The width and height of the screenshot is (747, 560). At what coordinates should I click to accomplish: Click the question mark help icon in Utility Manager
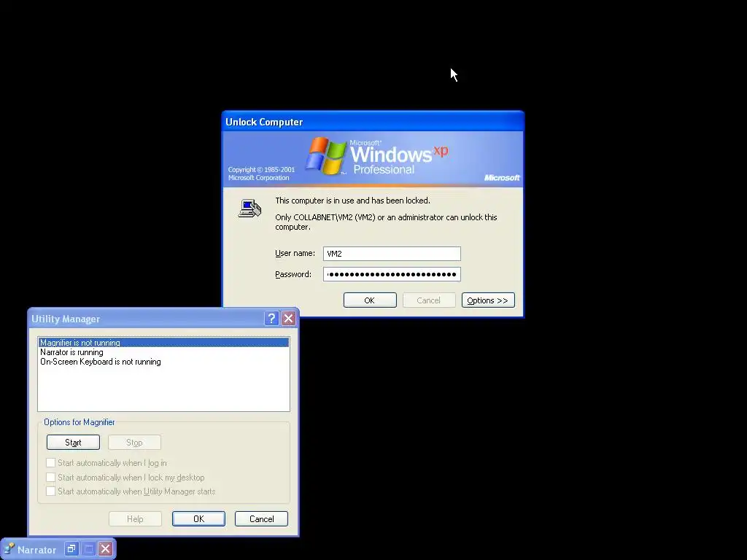click(x=271, y=318)
